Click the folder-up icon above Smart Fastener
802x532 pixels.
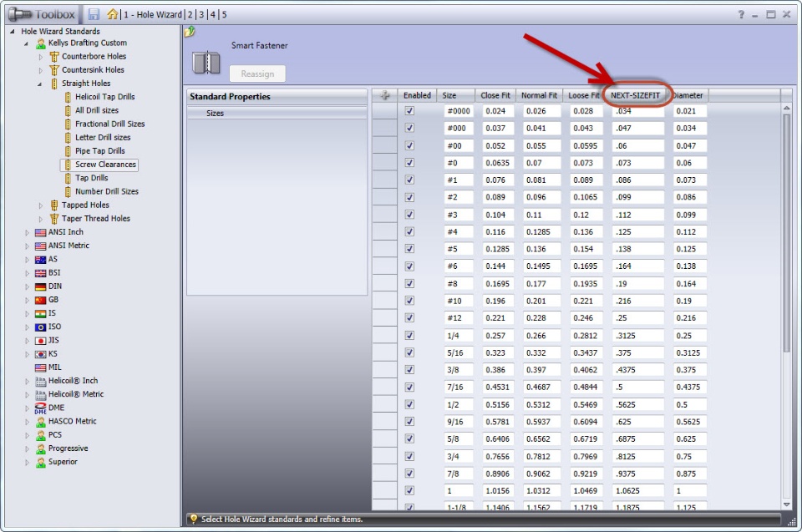tap(190, 32)
